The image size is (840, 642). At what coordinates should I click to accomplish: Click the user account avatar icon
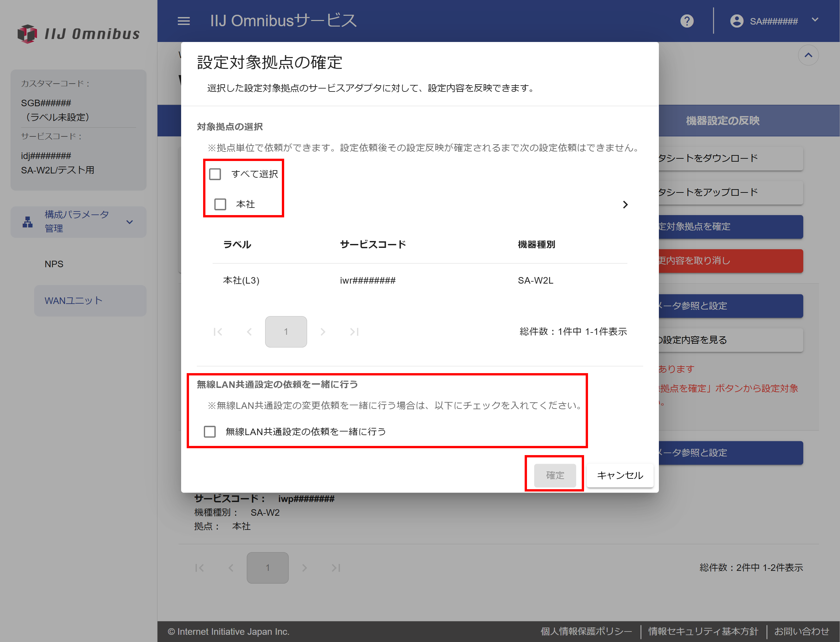pyautogui.click(x=736, y=21)
